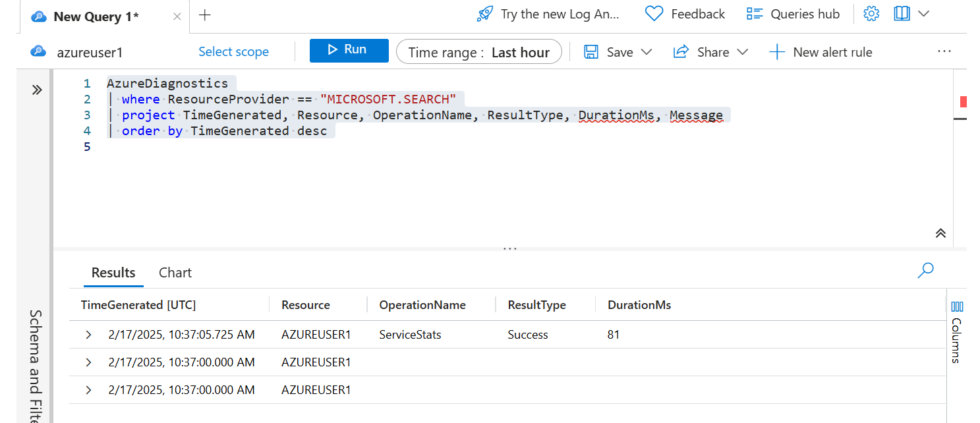Click the Save disk icon
This screenshot has width=980, height=423.
point(591,52)
